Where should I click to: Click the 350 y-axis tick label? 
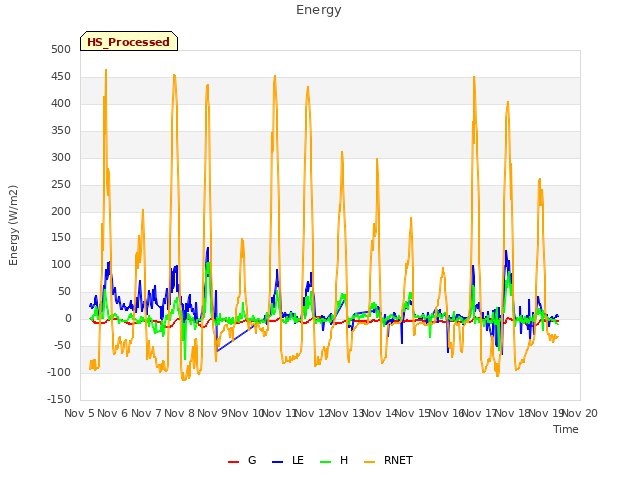click(x=61, y=130)
